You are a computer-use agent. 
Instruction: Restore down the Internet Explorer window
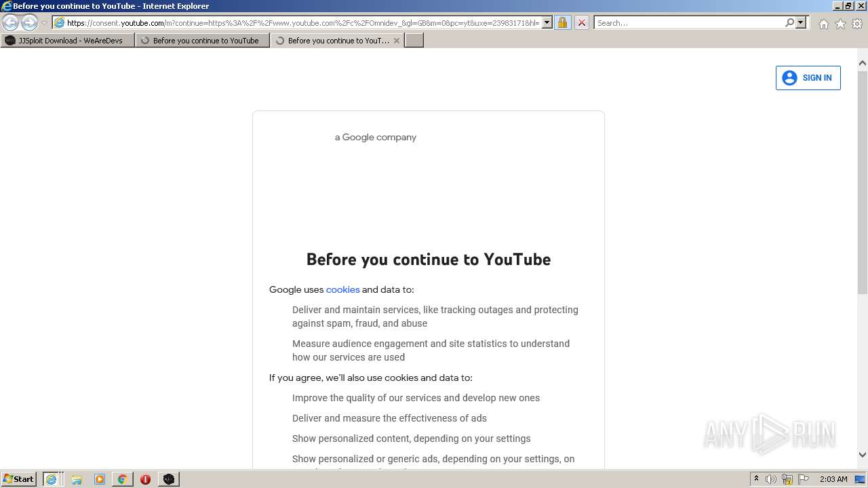(848, 6)
